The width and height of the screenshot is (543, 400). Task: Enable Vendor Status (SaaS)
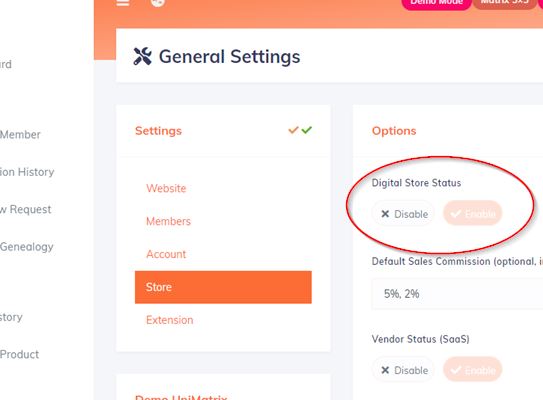point(473,370)
